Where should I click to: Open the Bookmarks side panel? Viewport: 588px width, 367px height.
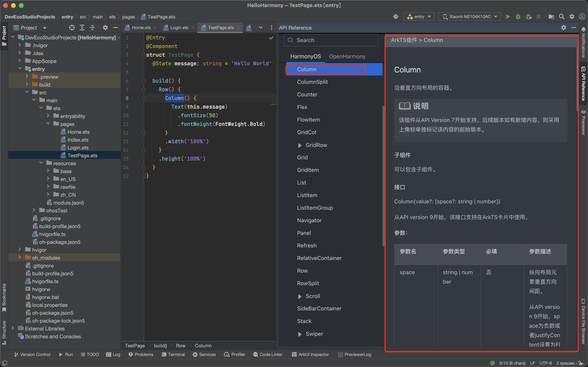click(4, 298)
